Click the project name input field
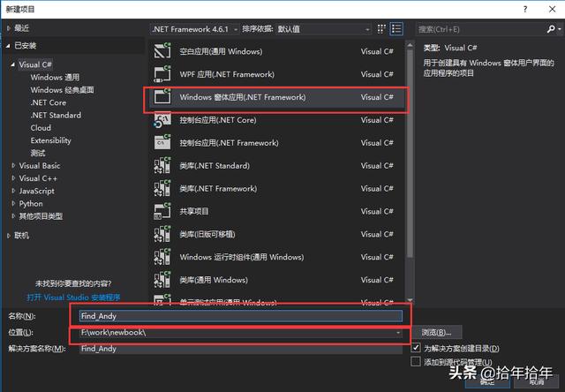The width and height of the screenshot is (565, 392). pyautogui.click(x=241, y=316)
